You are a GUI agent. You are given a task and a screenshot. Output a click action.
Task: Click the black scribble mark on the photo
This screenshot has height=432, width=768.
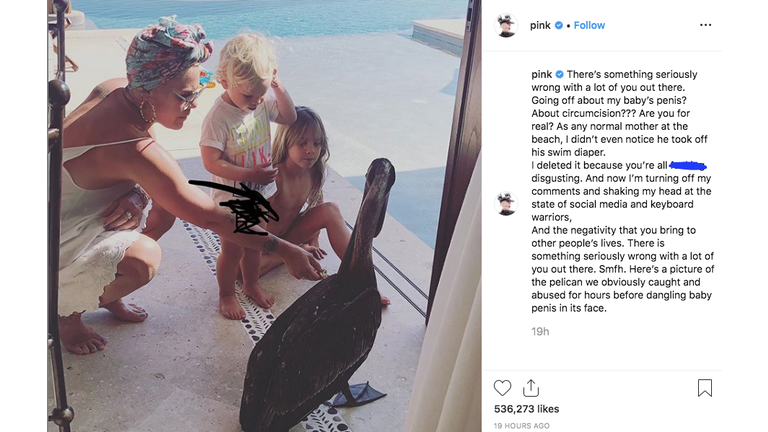(235, 206)
